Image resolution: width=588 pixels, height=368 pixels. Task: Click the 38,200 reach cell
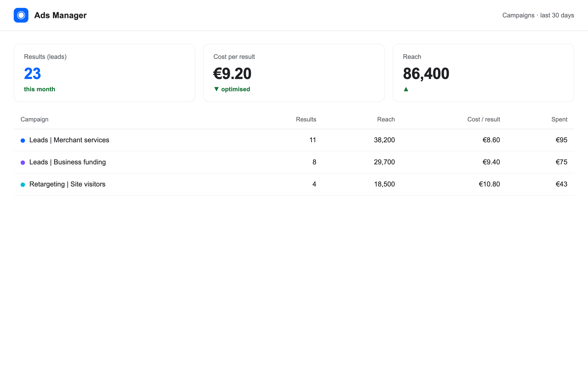click(x=384, y=140)
